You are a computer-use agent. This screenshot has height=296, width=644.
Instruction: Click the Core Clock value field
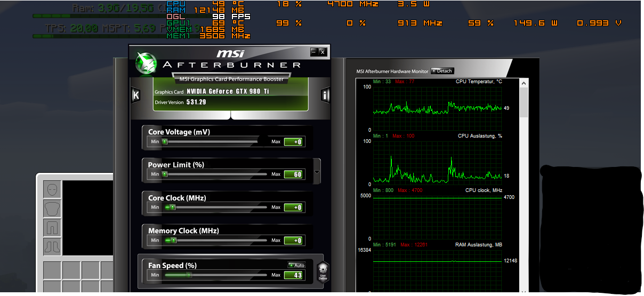294,207
